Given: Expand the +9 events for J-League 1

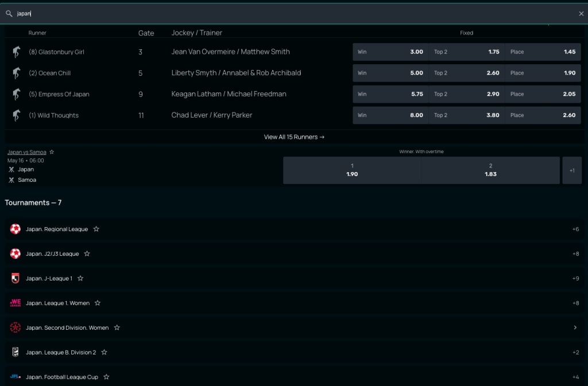Looking at the screenshot, I should coord(575,279).
